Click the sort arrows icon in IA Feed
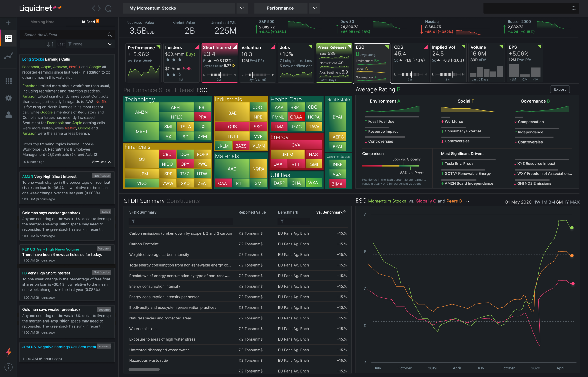The image size is (588, 377). click(50, 44)
